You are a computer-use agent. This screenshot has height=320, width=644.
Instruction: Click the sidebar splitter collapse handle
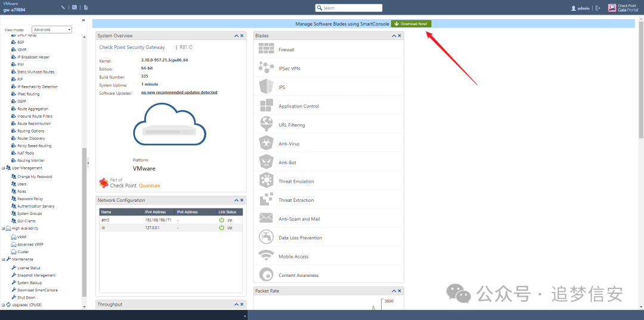pyautogui.click(x=88, y=164)
